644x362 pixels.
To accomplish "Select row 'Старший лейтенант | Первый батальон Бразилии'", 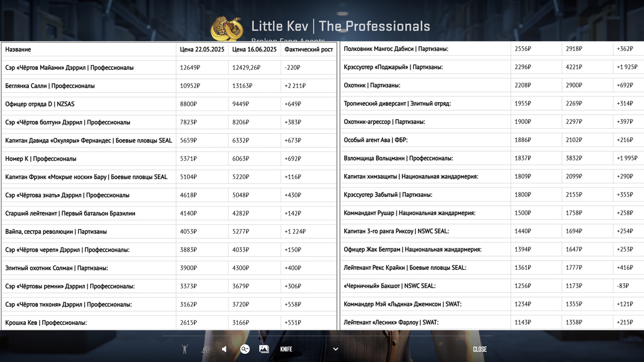I will (169, 213).
